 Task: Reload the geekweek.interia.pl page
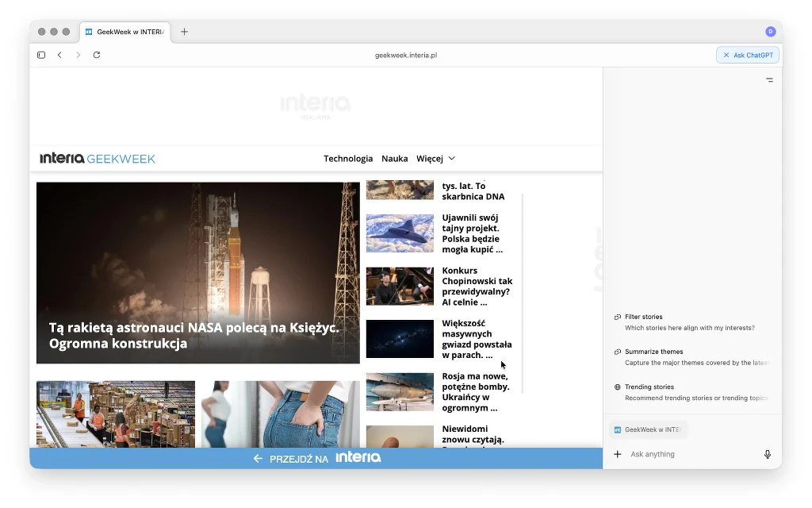point(97,55)
